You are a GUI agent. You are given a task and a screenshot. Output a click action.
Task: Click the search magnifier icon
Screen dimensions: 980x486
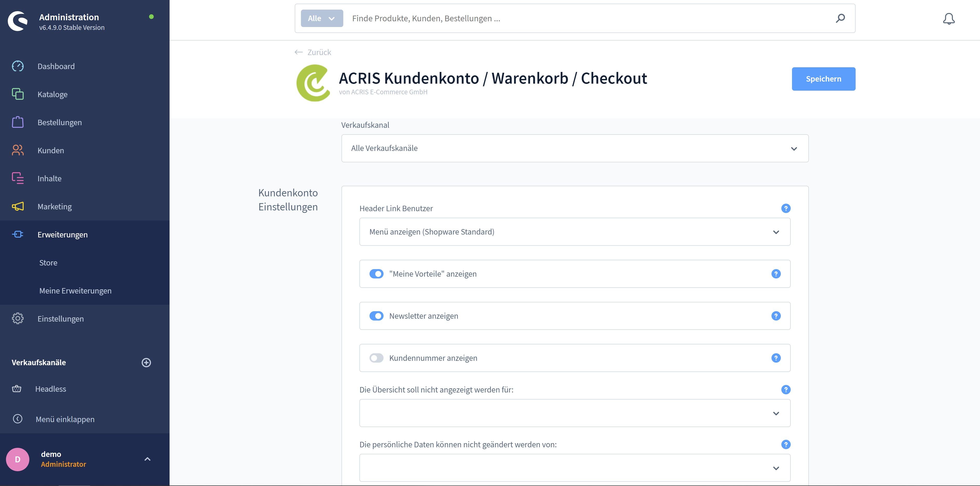coord(840,18)
